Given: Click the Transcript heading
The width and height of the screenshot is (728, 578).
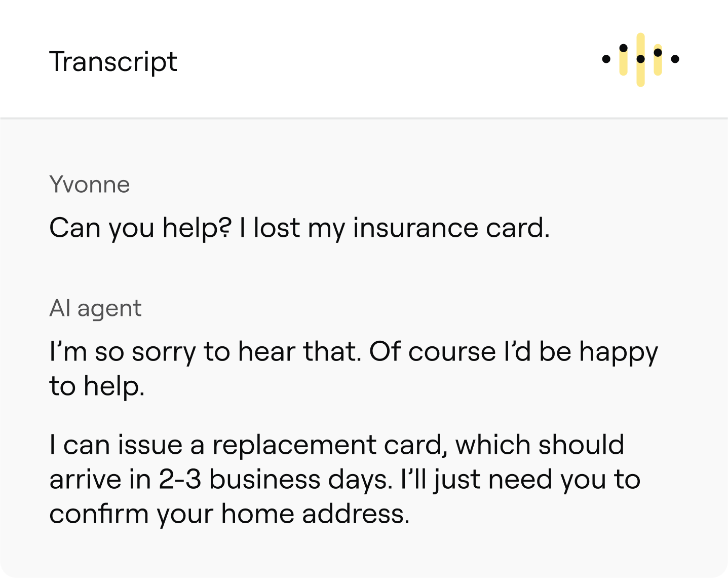Looking at the screenshot, I should 112,62.
